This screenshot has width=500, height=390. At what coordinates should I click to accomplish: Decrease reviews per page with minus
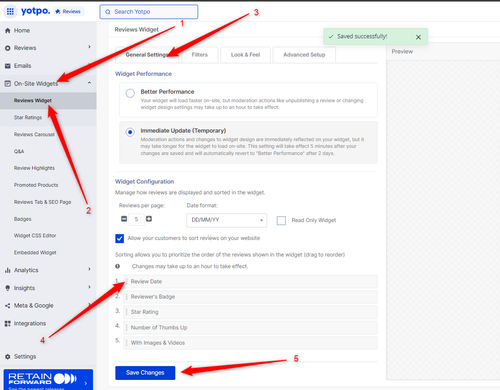[x=124, y=219]
